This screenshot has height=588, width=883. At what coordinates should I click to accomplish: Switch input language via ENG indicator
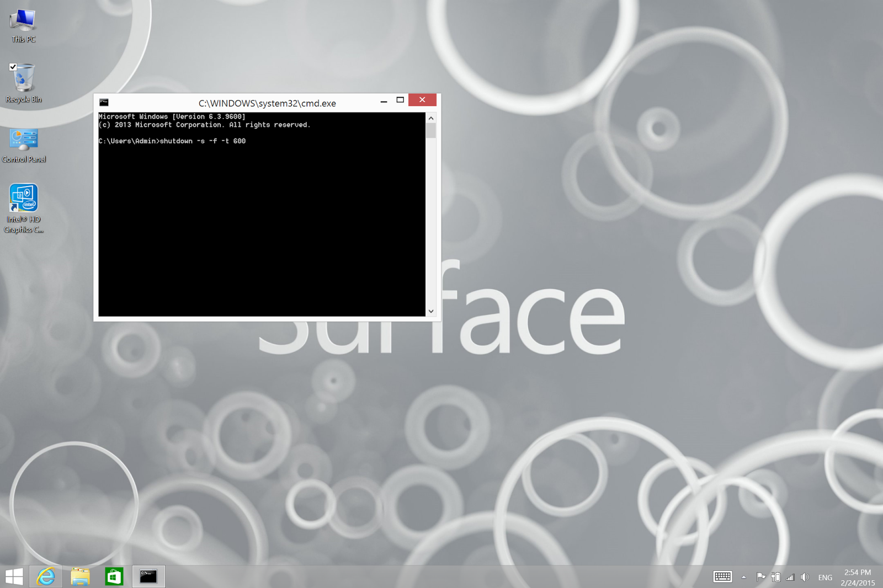825,578
